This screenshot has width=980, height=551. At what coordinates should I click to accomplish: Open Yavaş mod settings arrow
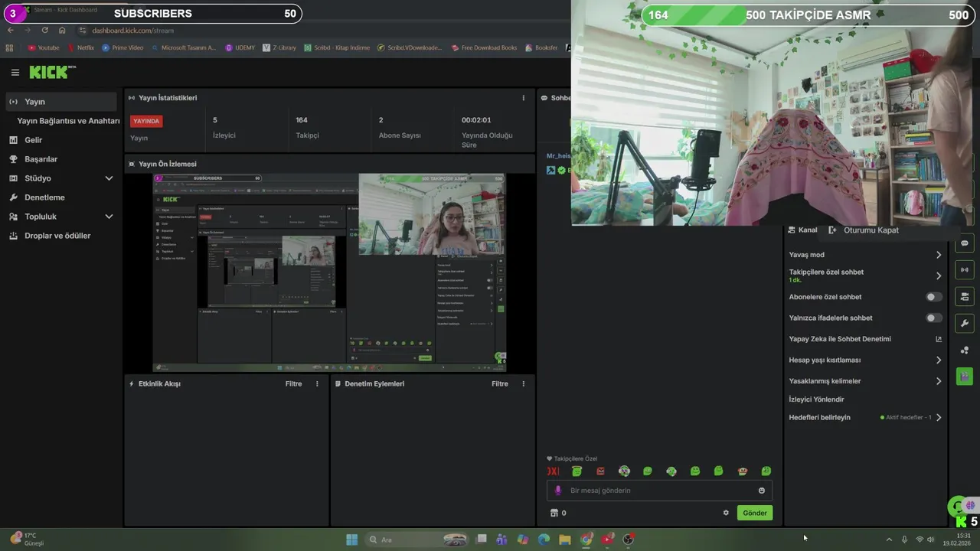(939, 255)
